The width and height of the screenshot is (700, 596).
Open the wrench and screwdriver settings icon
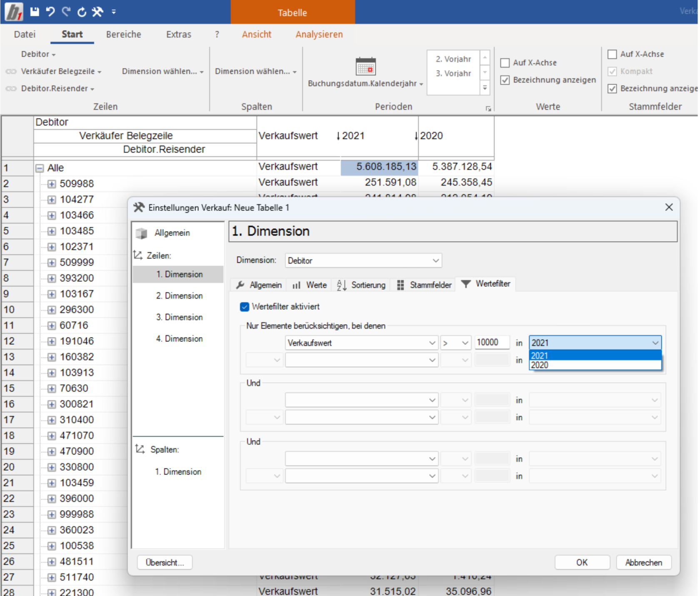click(97, 12)
